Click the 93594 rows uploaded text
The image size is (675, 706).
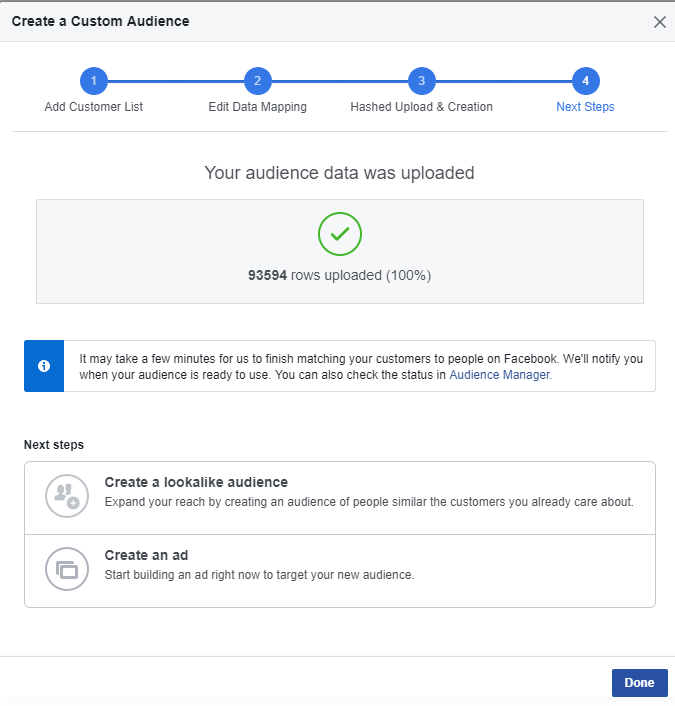click(339, 275)
